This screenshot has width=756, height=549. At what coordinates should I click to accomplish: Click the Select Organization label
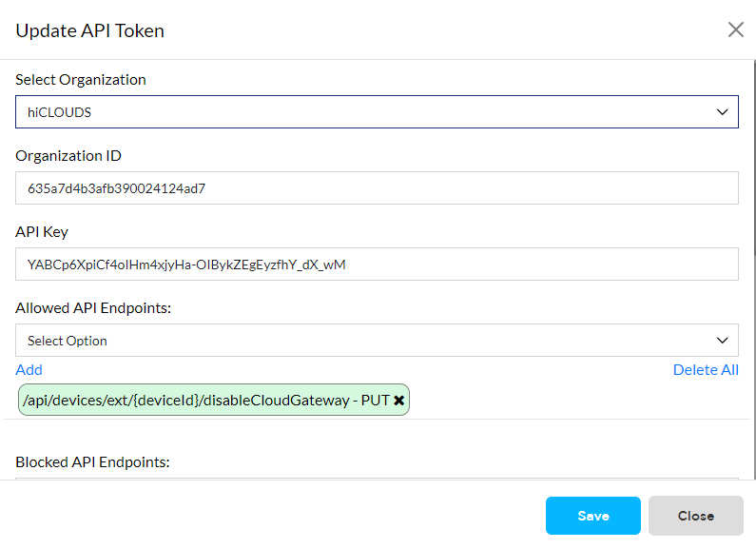click(81, 80)
